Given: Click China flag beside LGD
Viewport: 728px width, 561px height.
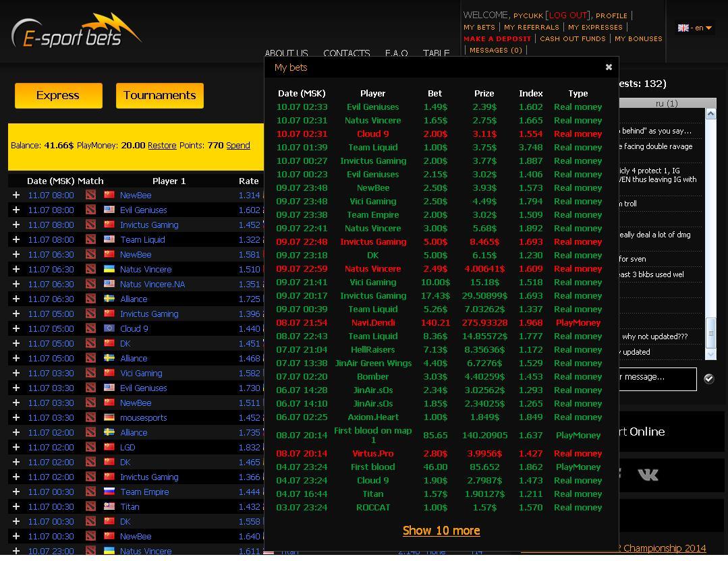Looking at the screenshot, I should point(109,447).
